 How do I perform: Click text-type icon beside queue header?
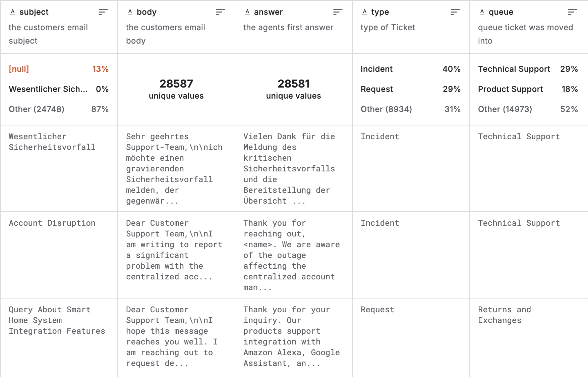482,12
